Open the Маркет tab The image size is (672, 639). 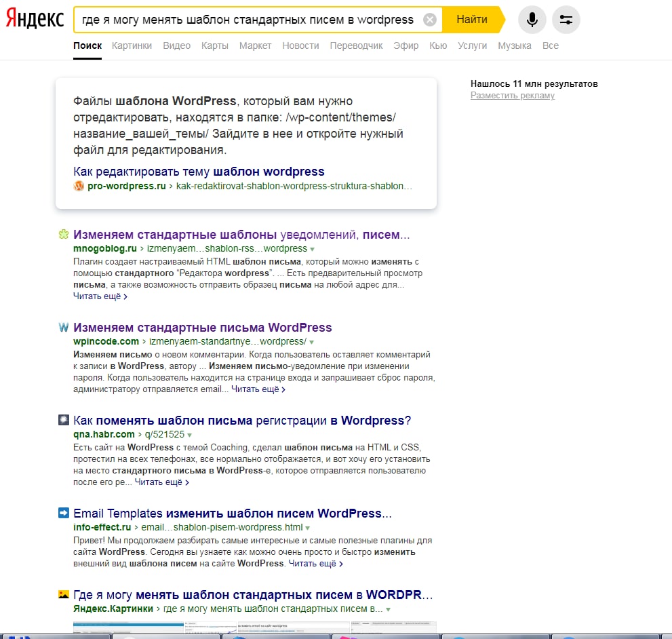(255, 45)
